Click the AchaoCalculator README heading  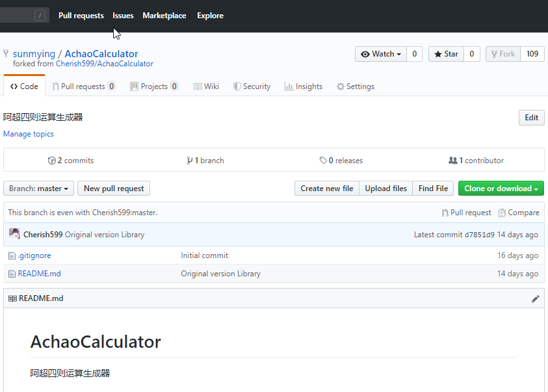pos(96,342)
